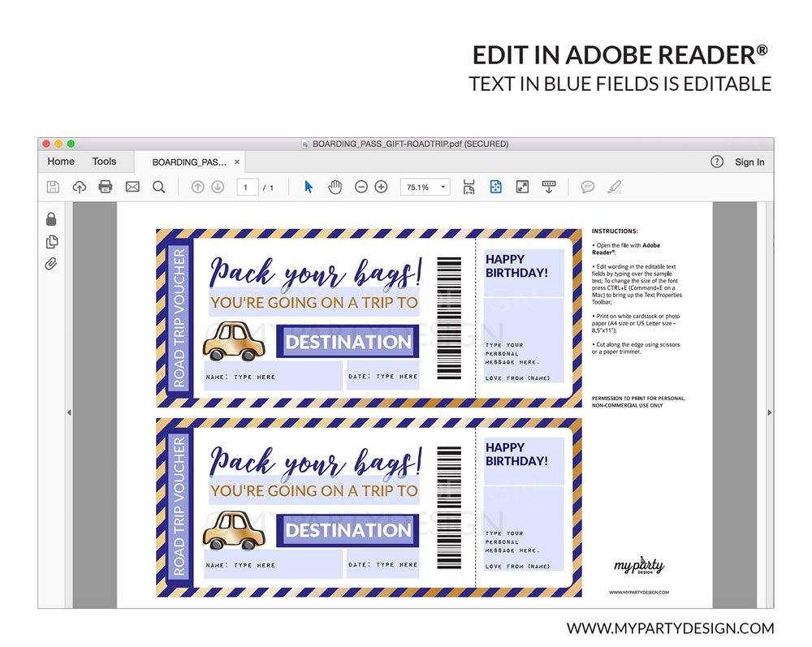
Task: Zoom out with the minus button
Action: click(361, 187)
